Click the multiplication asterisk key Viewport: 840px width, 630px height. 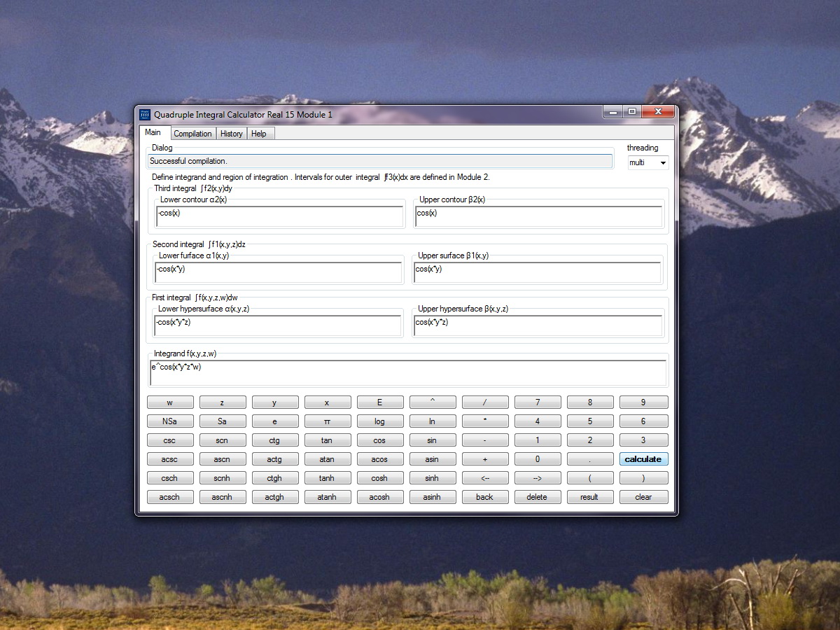[x=485, y=421]
